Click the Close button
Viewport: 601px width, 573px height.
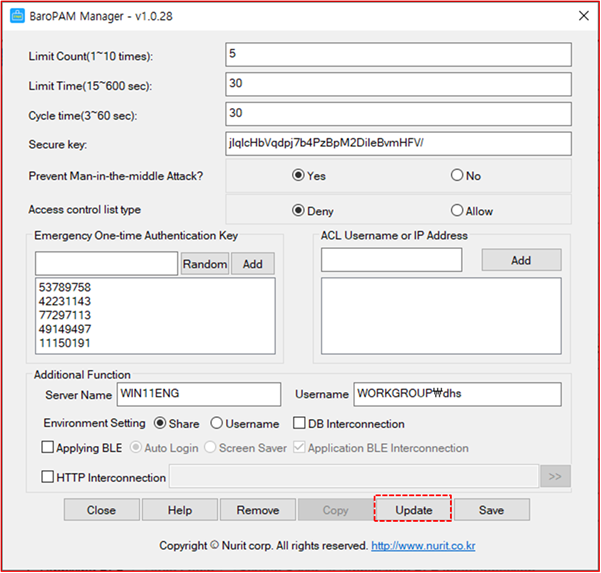pos(102,510)
